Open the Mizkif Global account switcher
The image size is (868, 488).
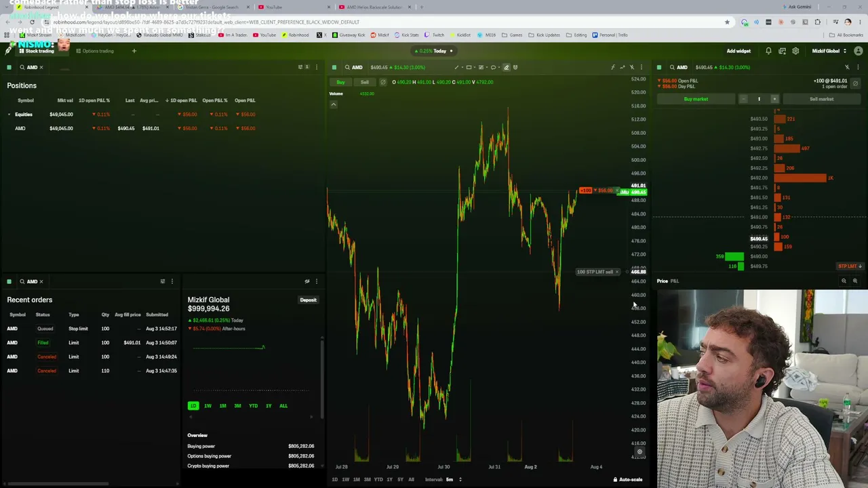pos(829,51)
